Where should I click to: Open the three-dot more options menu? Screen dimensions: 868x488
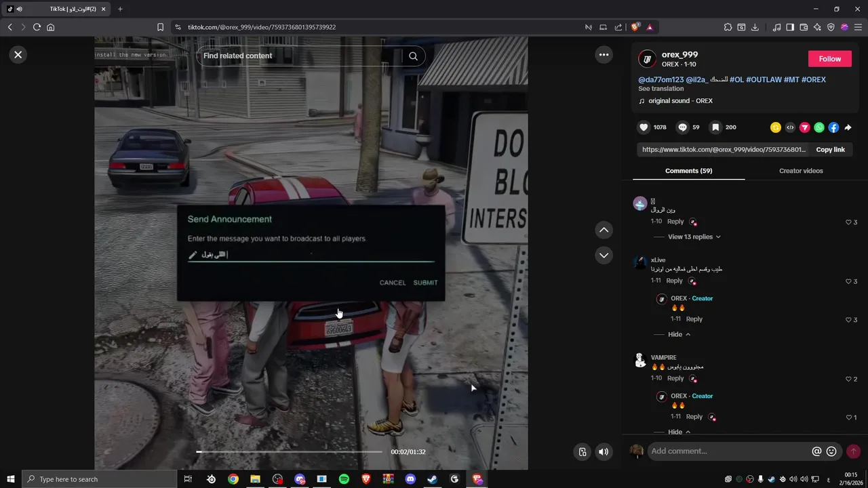[604, 55]
